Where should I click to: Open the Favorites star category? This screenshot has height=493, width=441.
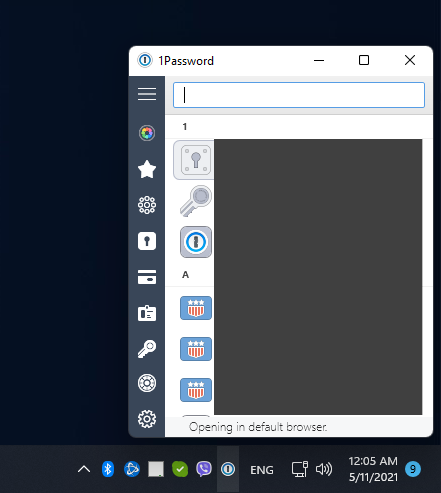pos(147,169)
